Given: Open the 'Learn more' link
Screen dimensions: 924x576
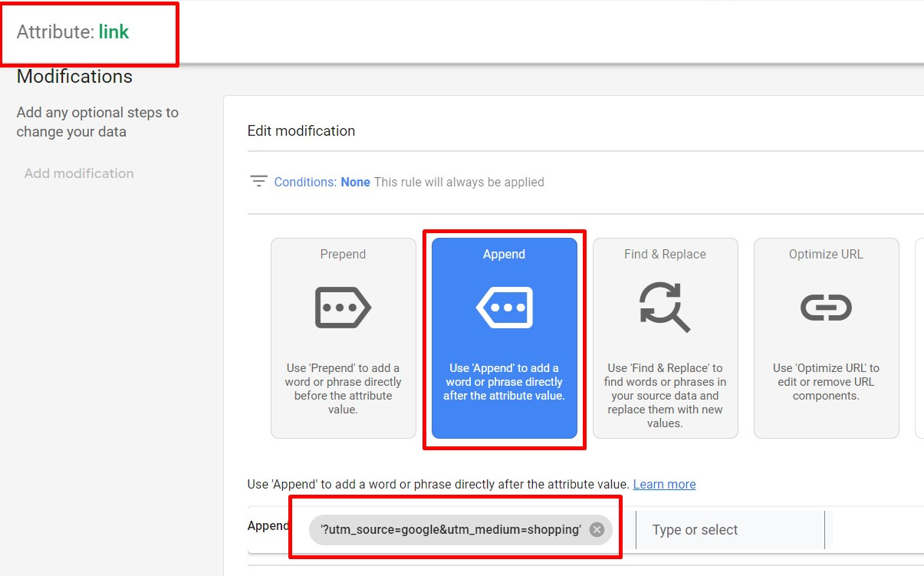Looking at the screenshot, I should (x=664, y=485).
